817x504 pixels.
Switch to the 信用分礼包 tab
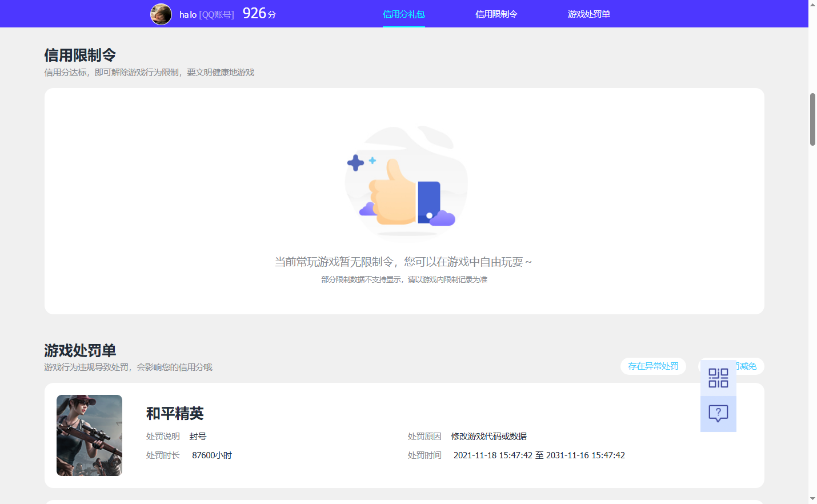click(404, 14)
